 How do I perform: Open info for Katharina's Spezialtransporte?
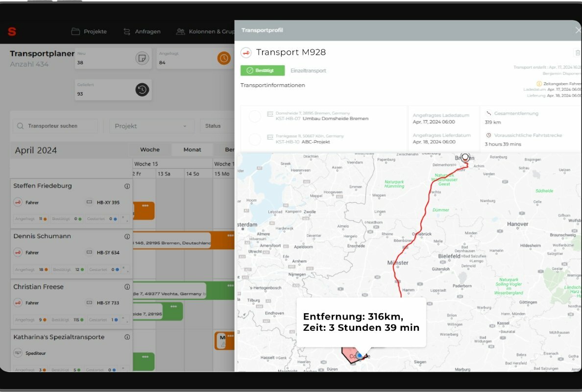(127, 337)
